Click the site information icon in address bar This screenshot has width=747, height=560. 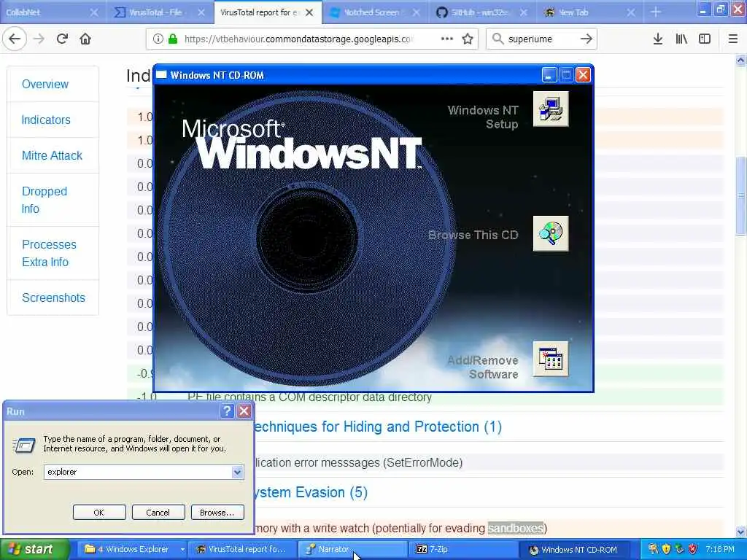pyautogui.click(x=158, y=39)
